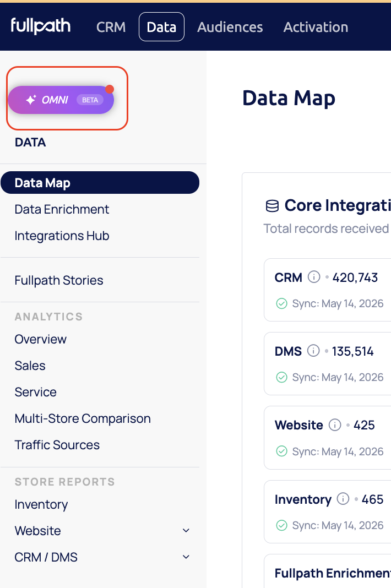Image resolution: width=391 pixels, height=588 pixels.
Task: Open the Inventory store report in sidebar
Action: click(x=41, y=504)
